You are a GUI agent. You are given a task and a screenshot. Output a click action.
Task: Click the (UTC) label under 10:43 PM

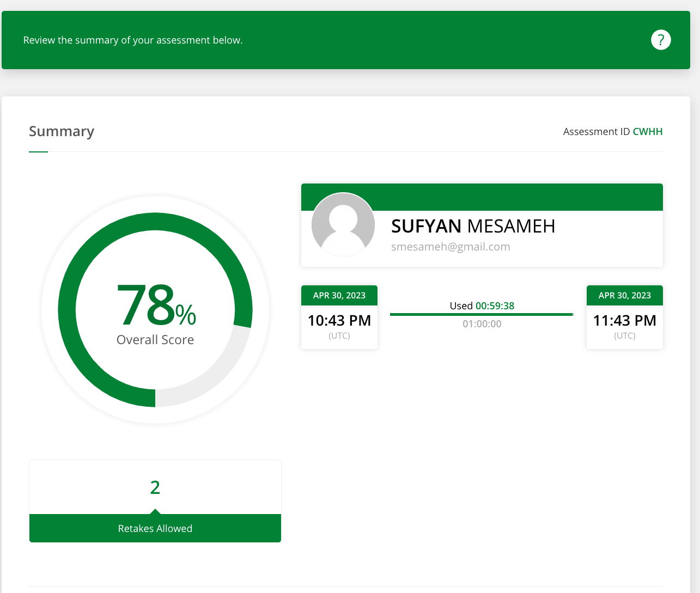tap(339, 336)
